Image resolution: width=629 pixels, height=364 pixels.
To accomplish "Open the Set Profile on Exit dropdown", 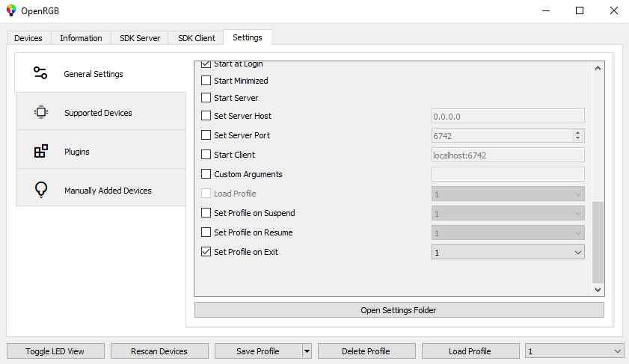I will (x=508, y=252).
